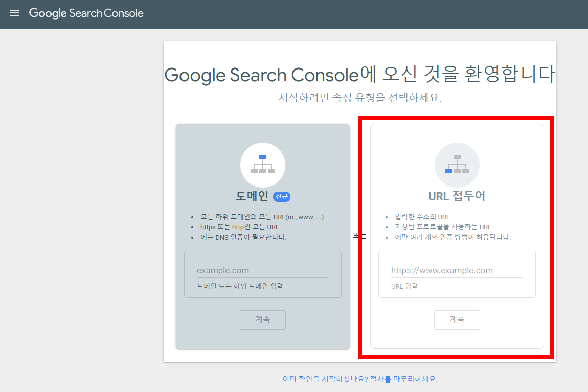Viewport: 588px width, 392px height.
Task: Click the URL 접두어 card heading
Action: (457, 196)
